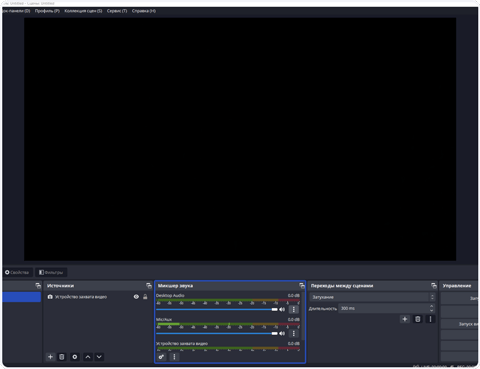Click the Фильтры button
The image size is (480, 369).
[x=51, y=272]
